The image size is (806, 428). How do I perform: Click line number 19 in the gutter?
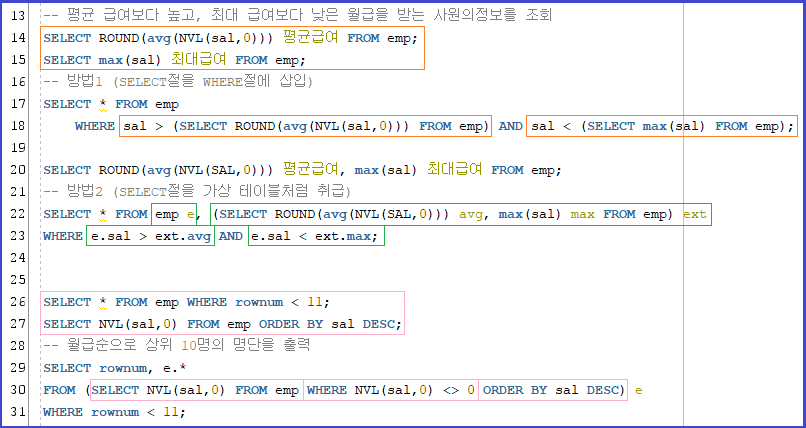click(x=17, y=148)
